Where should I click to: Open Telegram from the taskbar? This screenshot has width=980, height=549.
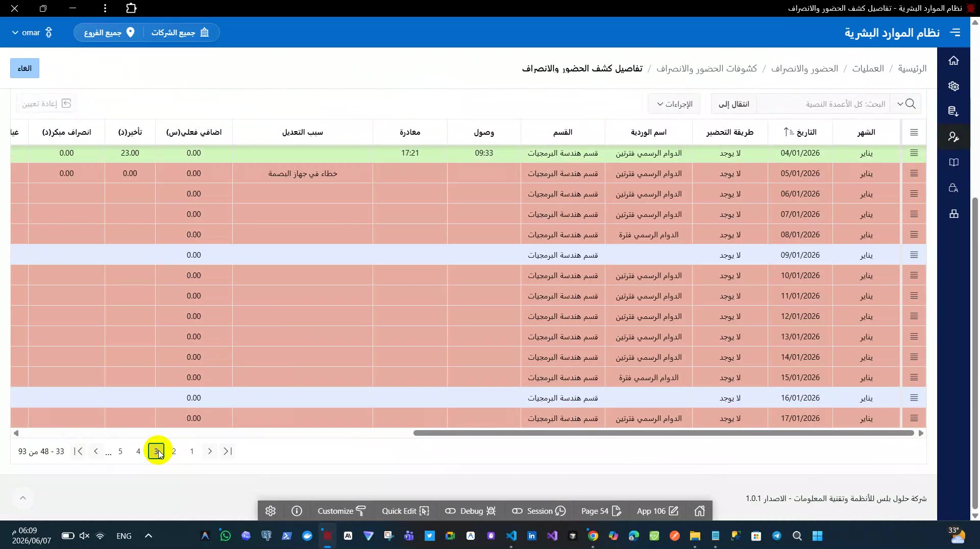click(x=776, y=536)
